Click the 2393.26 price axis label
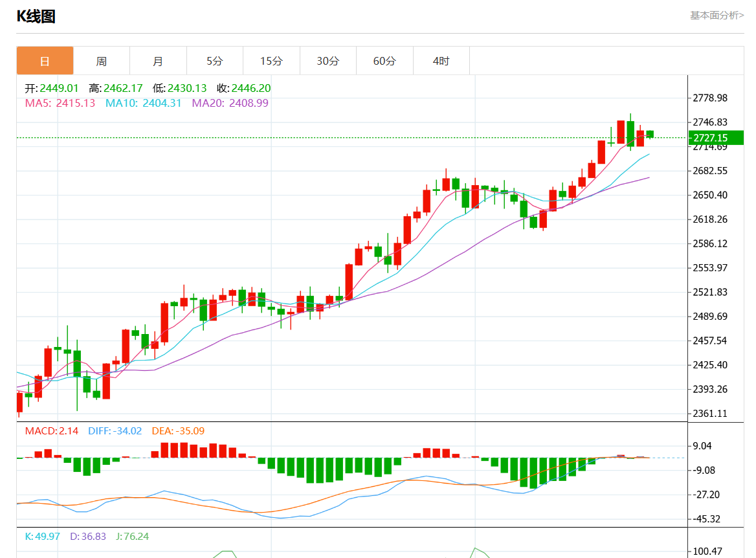The height and width of the screenshot is (558, 756). (x=709, y=389)
